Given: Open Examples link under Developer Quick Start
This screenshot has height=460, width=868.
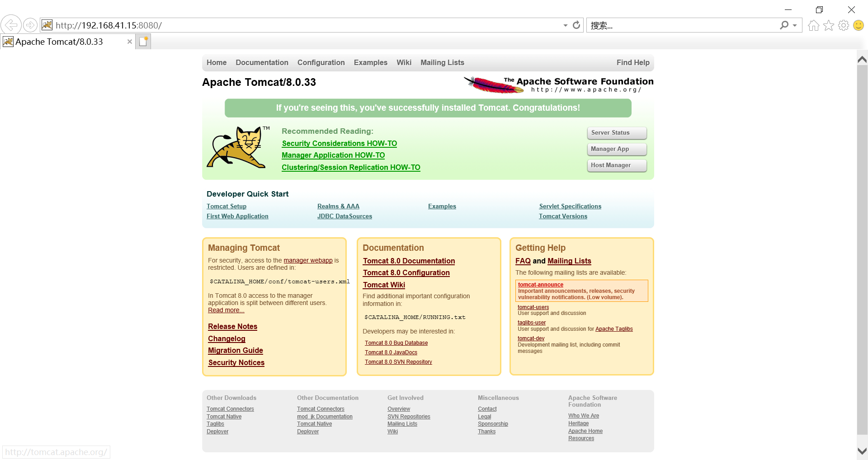Looking at the screenshot, I should pos(442,207).
